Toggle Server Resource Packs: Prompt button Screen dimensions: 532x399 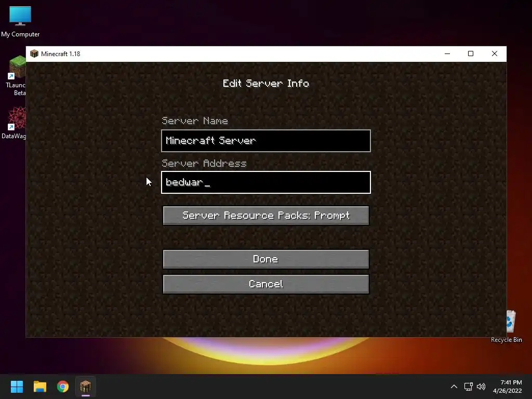[265, 216]
